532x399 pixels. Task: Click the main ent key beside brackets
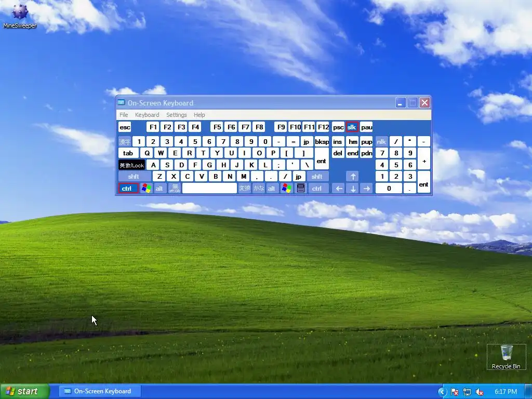click(322, 159)
